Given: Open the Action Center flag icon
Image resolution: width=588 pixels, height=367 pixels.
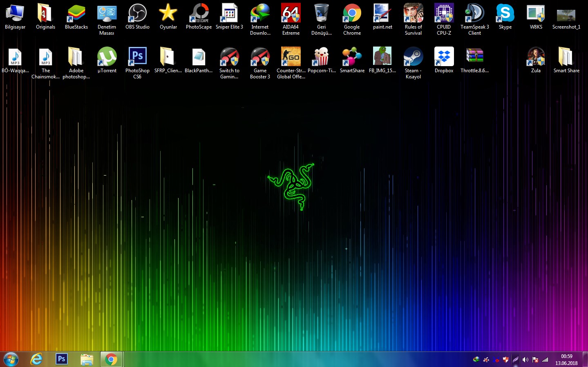Looking at the screenshot, I should click(x=535, y=360).
